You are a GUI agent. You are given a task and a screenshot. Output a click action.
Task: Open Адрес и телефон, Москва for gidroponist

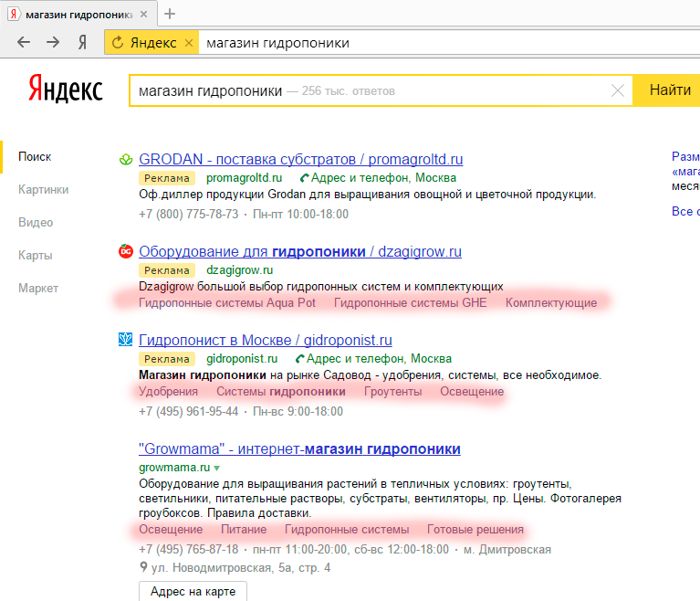[x=379, y=358]
